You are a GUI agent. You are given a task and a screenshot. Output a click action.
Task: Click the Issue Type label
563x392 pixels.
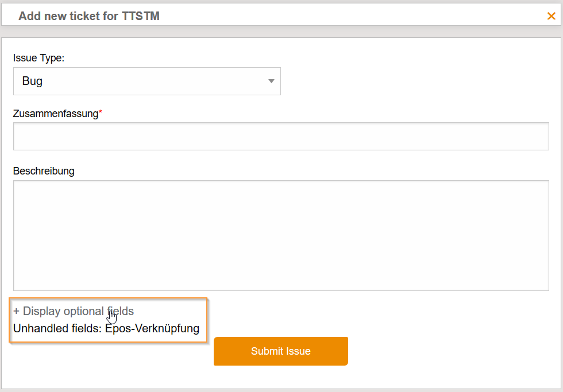39,58
